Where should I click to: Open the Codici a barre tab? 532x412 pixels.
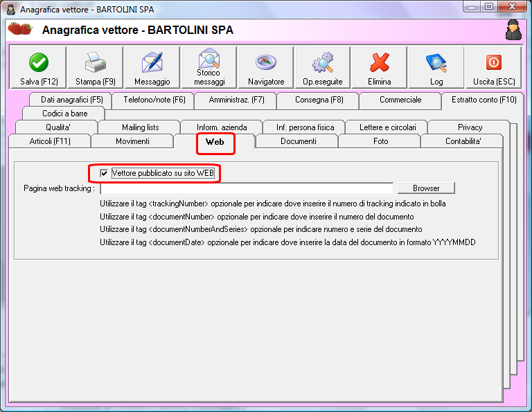(x=65, y=114)
